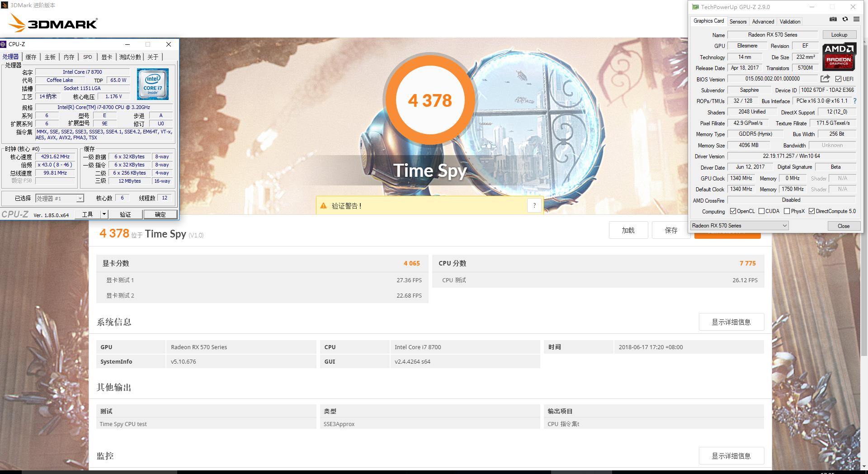
Task: Click the core speed value 4291.62 MHz
Action: pyautogui.click(x=55, y=156)
